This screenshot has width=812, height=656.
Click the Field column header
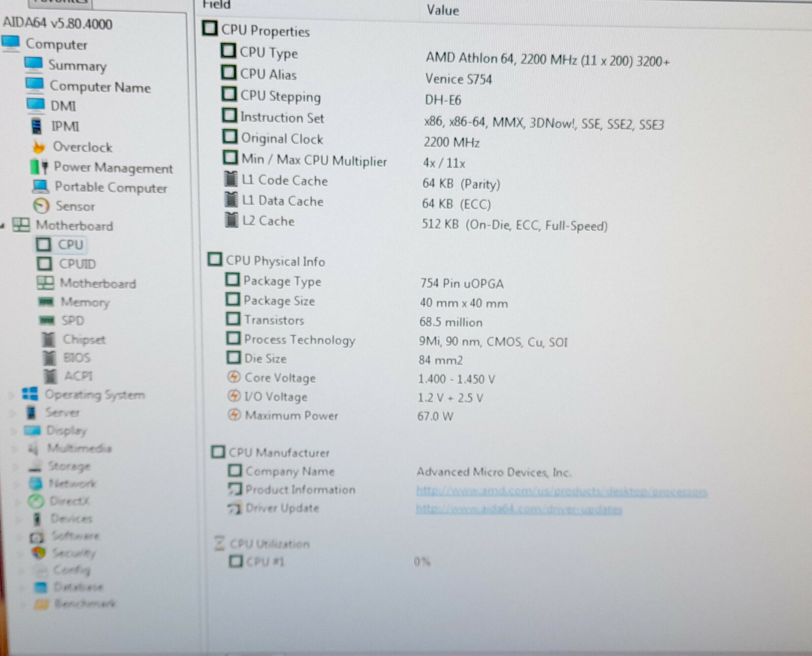pos(216,5)
